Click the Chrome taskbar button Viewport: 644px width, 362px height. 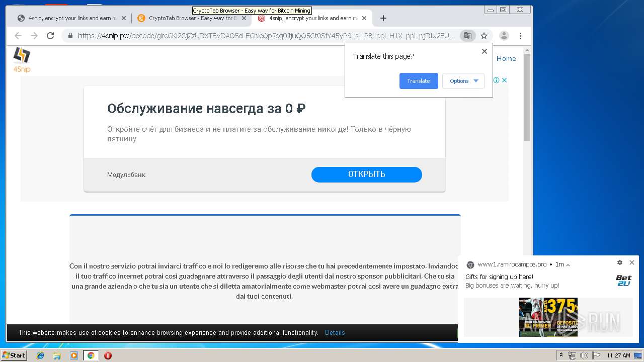91,355
